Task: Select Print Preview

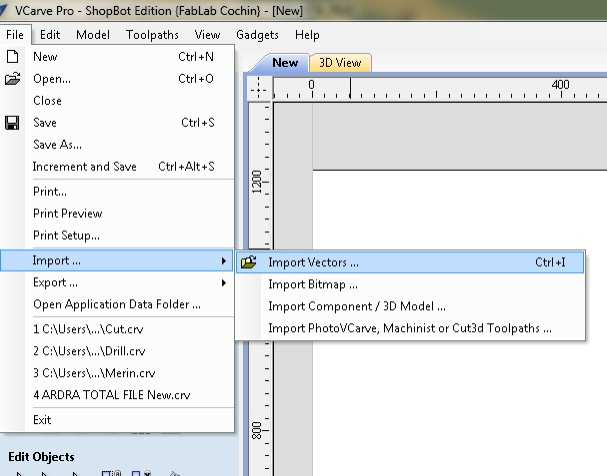Action: click(117, 214)
